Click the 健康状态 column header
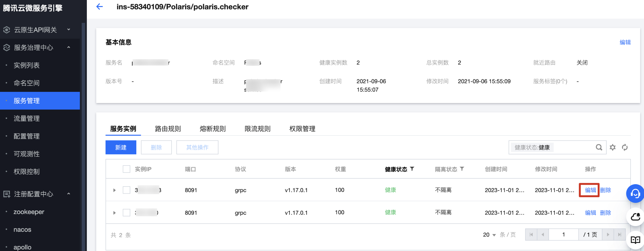 click(396, 169)
